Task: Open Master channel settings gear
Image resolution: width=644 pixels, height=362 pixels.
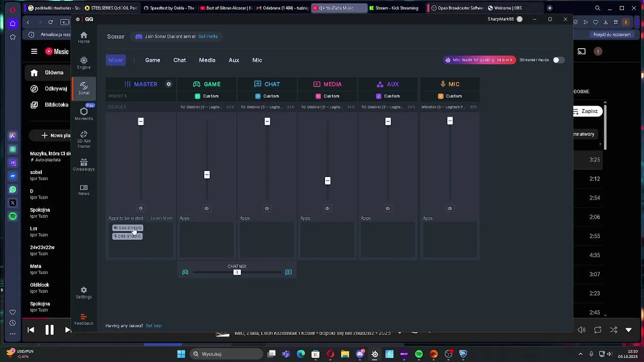Action: coord(169,84)
